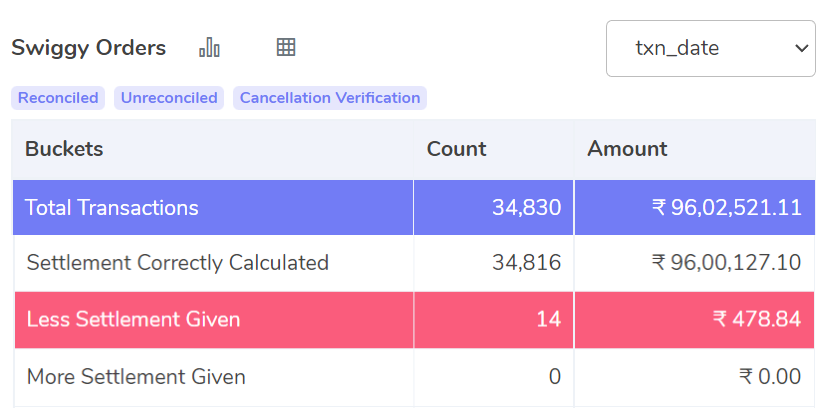This screenshot has width=823, height=408.
Task: Click the Amount column header
Action: [627, 149]
